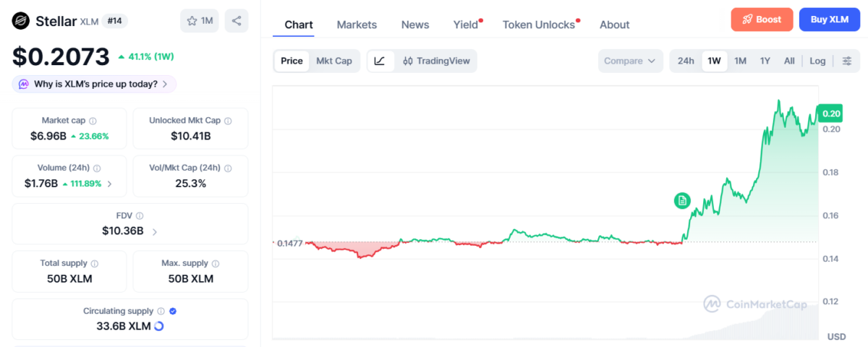Switch to TradingView chart mode
The image size is (868, 347).
436,61
